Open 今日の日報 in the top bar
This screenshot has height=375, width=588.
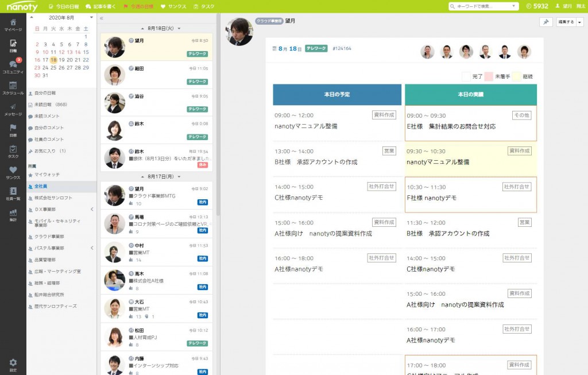click(64, 6)
